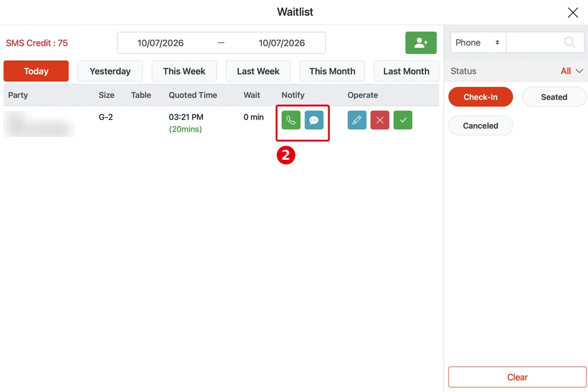The height and width of the screenshot is (392, 588).
Task: Click the 0 min wait value
Action: 253,117
